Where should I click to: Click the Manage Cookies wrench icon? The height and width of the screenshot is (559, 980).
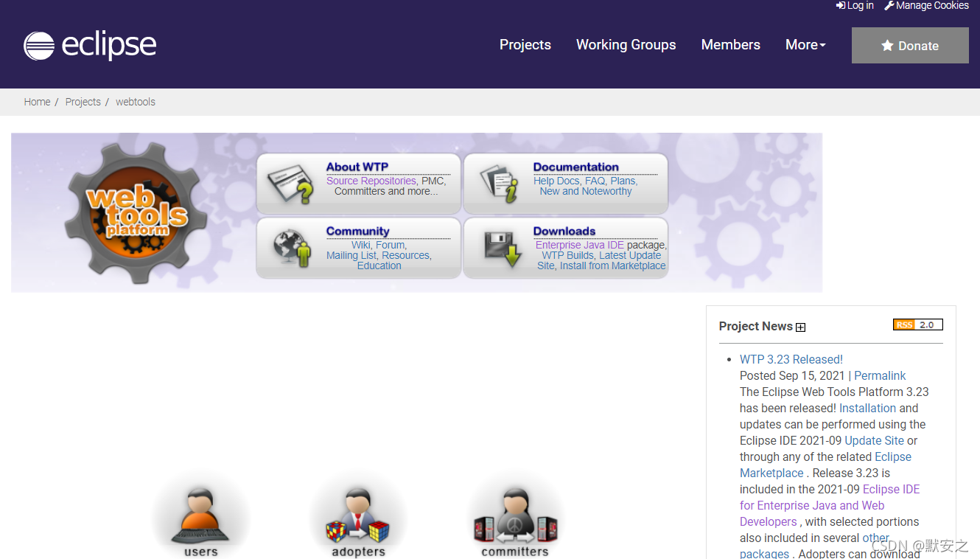[x=889, y=5]
